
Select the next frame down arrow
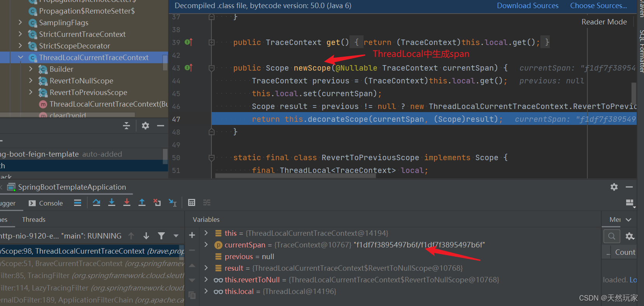point(146,236)
